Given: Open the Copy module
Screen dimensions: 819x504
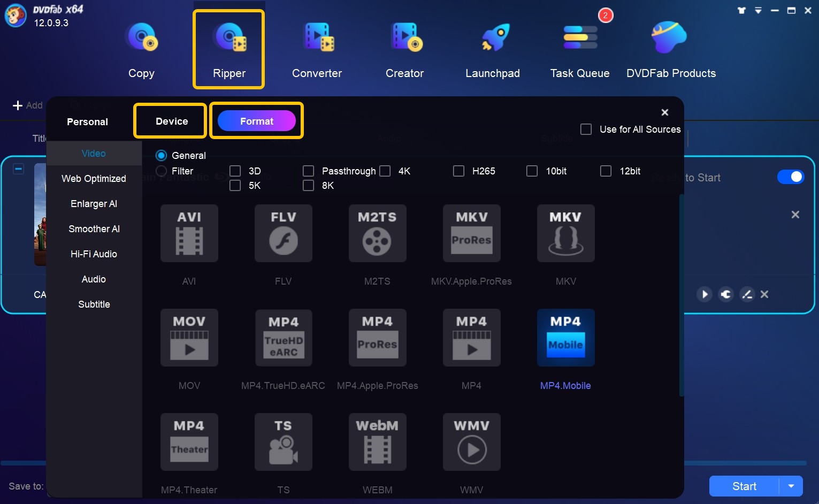Looking at the screenshot, I should point(141,50).
